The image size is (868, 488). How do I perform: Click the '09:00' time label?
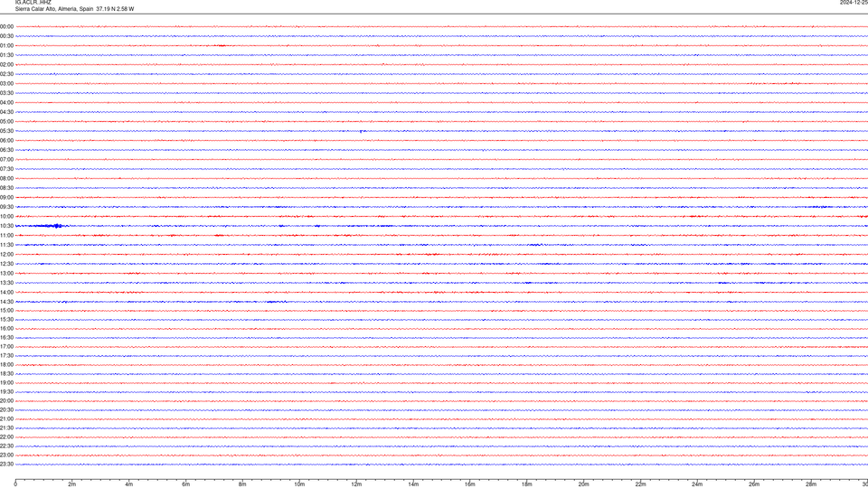pos(6,198)
